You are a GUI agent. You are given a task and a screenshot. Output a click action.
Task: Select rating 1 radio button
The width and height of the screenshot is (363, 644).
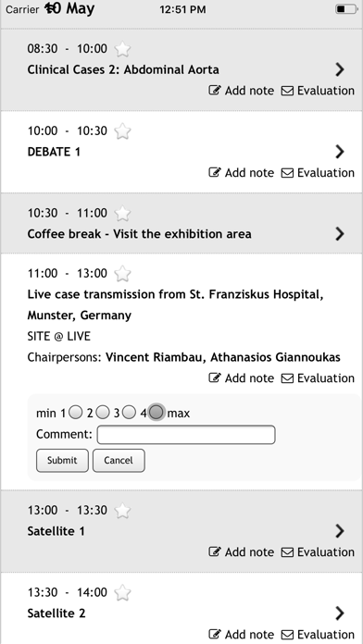pos(75,412)
